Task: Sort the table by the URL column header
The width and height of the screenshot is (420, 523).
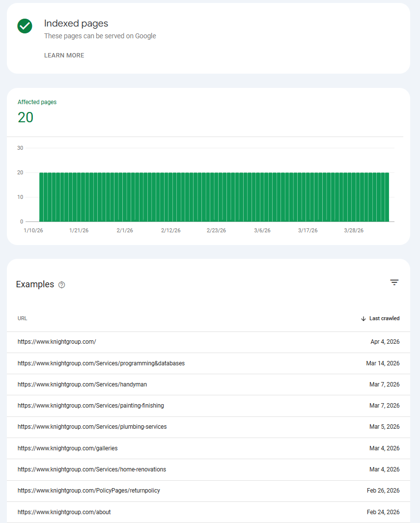Action: pyautogui.click(x=22, y=318)
